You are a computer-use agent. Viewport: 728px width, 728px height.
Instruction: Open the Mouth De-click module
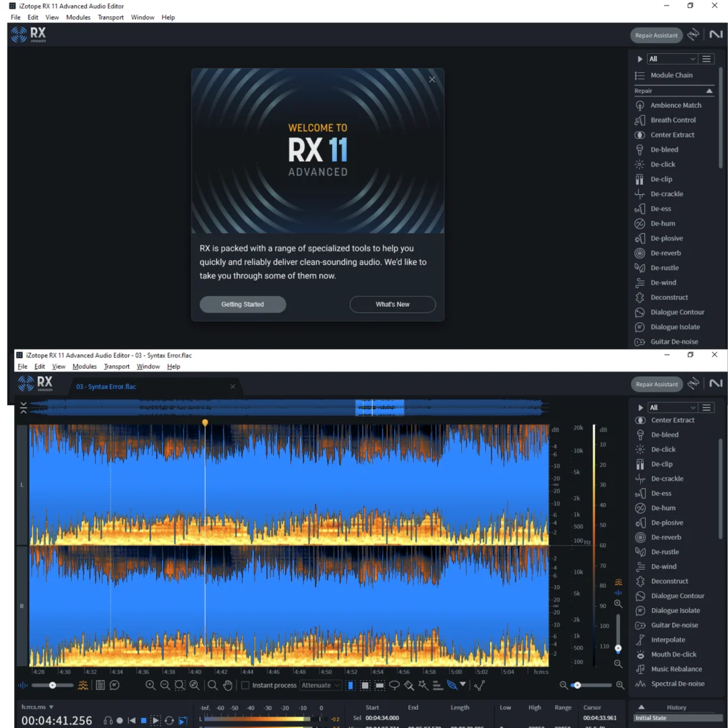673,655
